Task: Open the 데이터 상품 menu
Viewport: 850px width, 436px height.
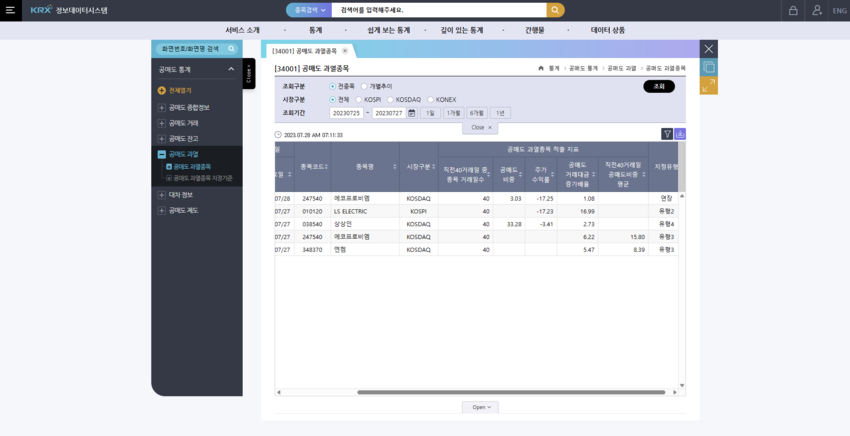Action: click(x=608, y=30)
